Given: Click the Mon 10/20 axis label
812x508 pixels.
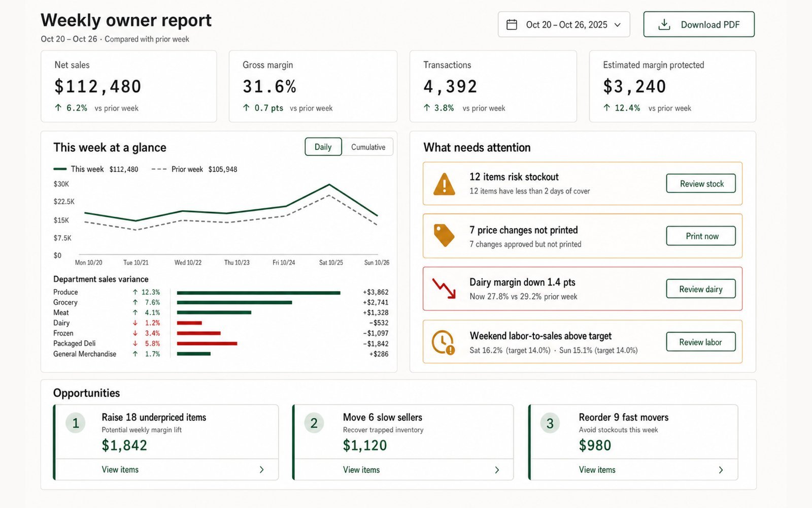Looking at the screenshot, I should pos(88,263).
